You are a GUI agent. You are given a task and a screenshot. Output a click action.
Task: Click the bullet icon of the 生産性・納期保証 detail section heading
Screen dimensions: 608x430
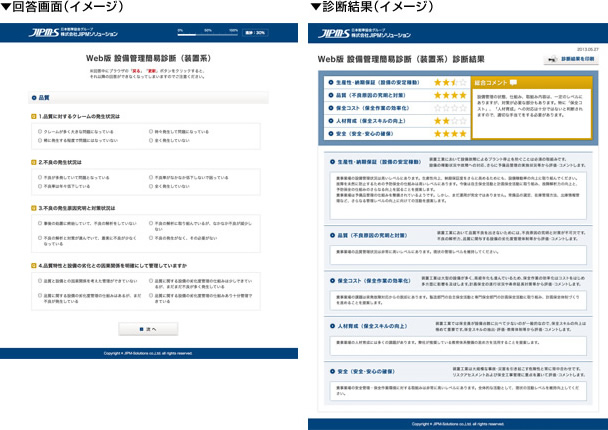pos(332,162)
